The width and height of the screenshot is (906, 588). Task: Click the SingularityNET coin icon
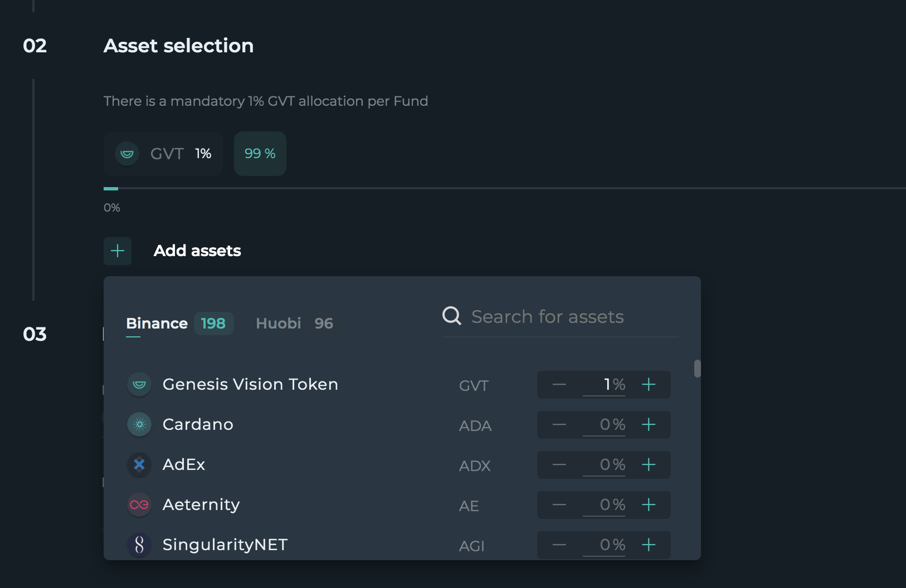[x=139, y=545]
